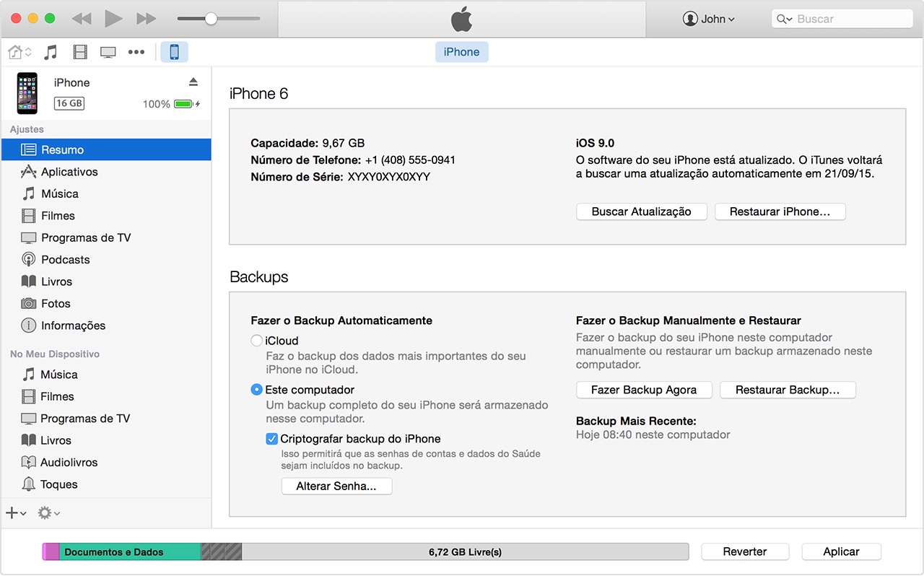This screenshot has width=924, height=576.
Task: Click the 6,72 GB Livre(s) storage segment
Action: (465, 552)
